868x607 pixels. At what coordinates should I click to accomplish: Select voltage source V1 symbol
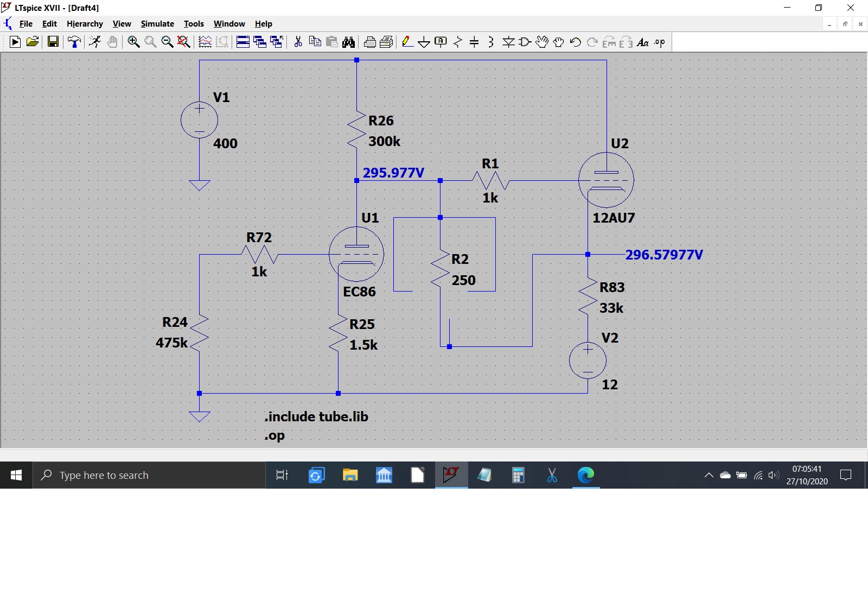point(199,120)
